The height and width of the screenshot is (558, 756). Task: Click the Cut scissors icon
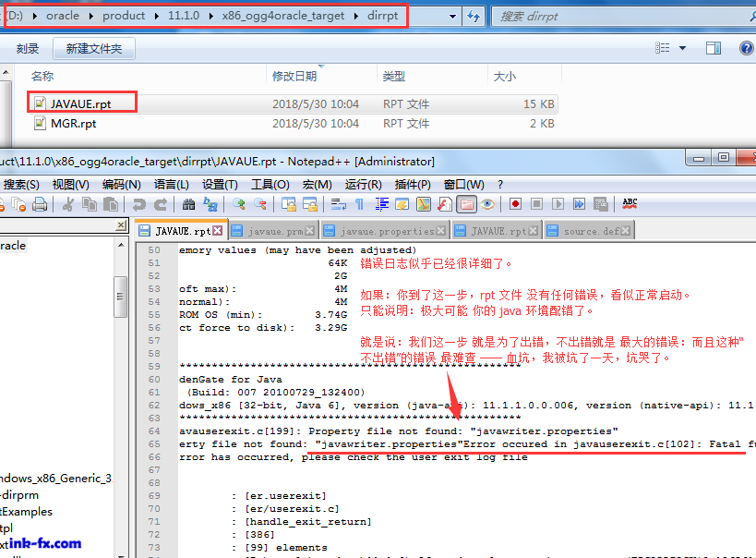[68, 204]
